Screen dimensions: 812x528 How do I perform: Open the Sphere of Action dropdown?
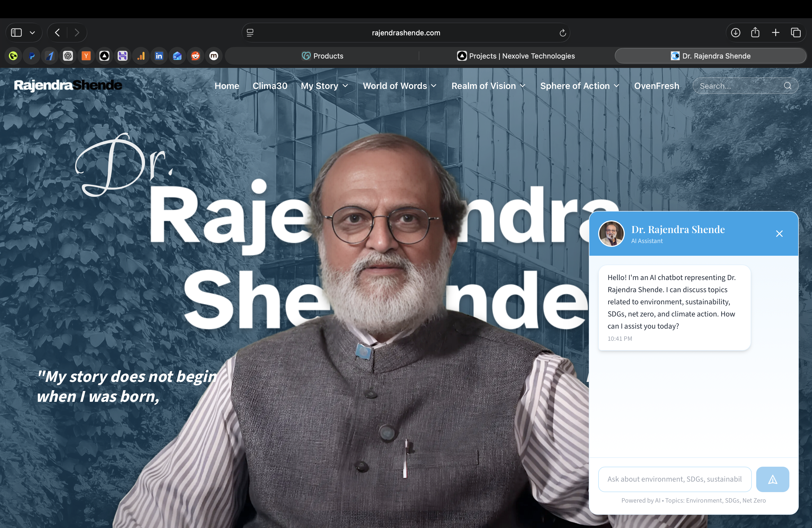(579, 86)
